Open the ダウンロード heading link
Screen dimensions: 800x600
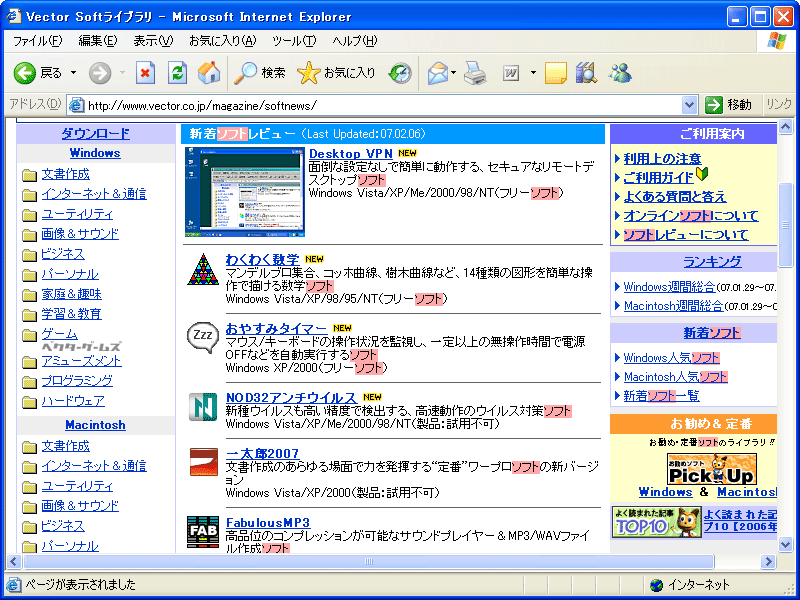(x=95, y=134)
